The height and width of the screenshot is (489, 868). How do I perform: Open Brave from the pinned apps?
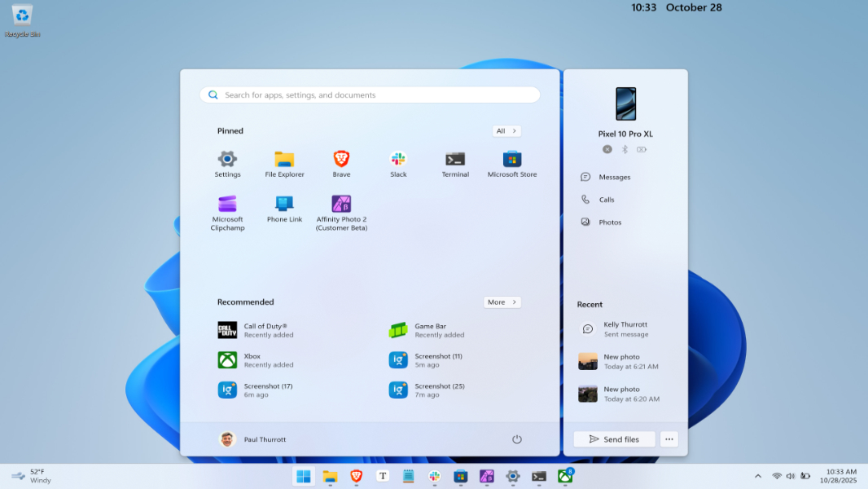point(341,162)
